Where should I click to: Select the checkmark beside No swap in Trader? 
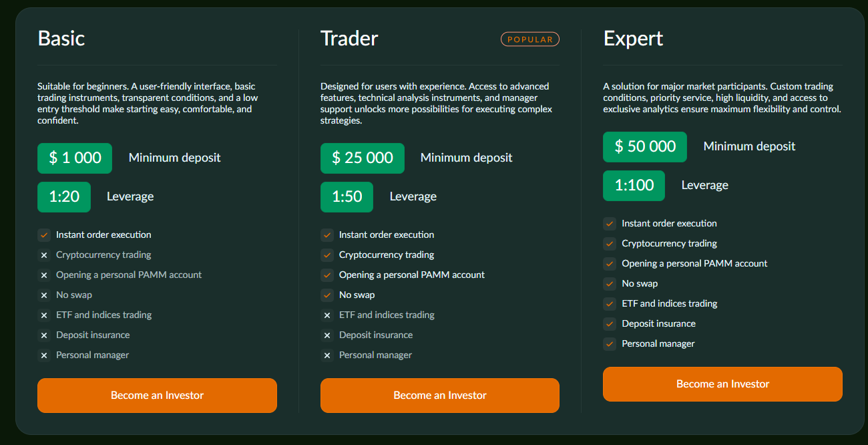[x=327, y=295]
